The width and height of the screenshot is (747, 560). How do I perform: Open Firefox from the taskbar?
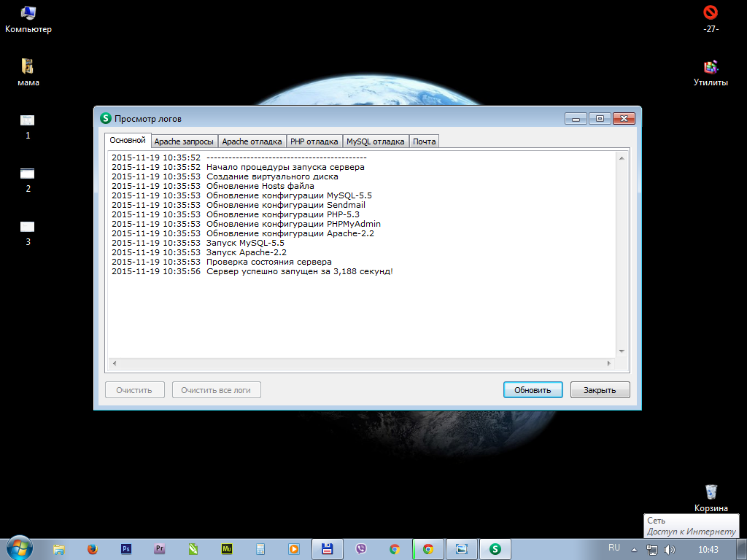coord(92,549)
